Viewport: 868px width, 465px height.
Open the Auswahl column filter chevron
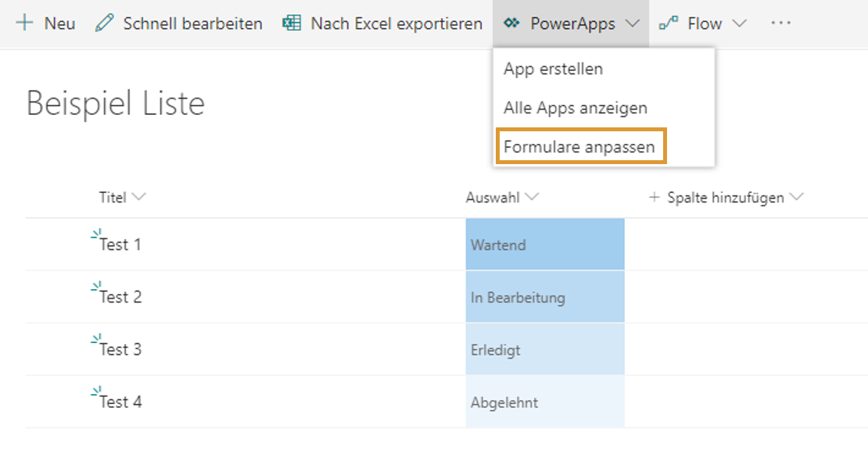[532, 197]
